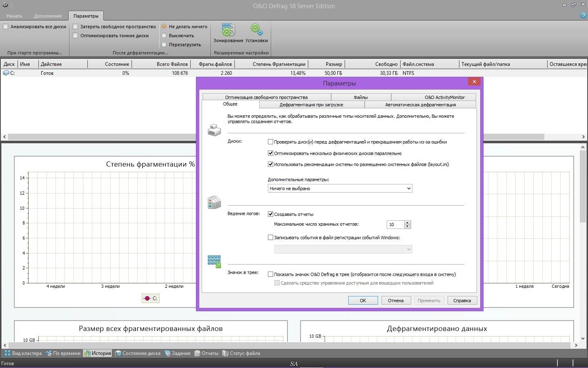Toggle Анализировать все диски checkbox
The image size is (588, 368).
tap(6, 27)
